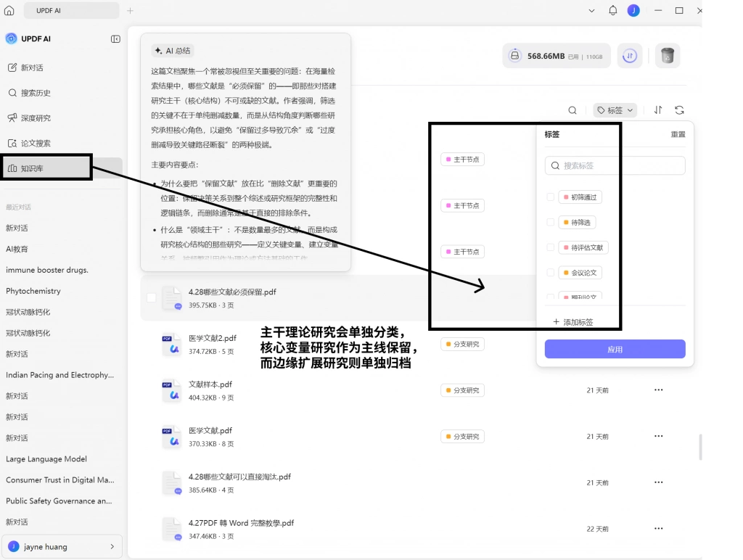Click 分支研究 tag on 医学文献2.pdf row
This screenshot has width=743, height=560.
[462, 345]
